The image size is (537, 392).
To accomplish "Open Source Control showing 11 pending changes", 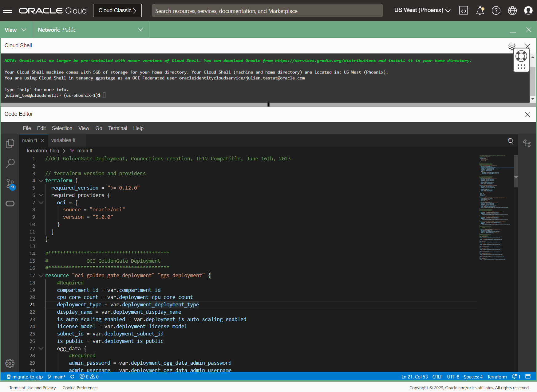I will click(x=10, y=183).
